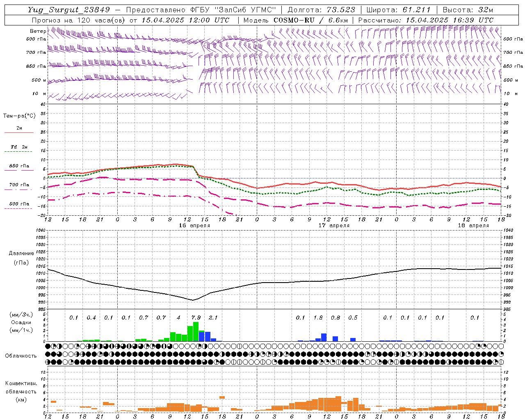The width and height of the screenshot is (525, 420).
Task: Click the Осадки precipitation label
Action: tap(21, 323)
